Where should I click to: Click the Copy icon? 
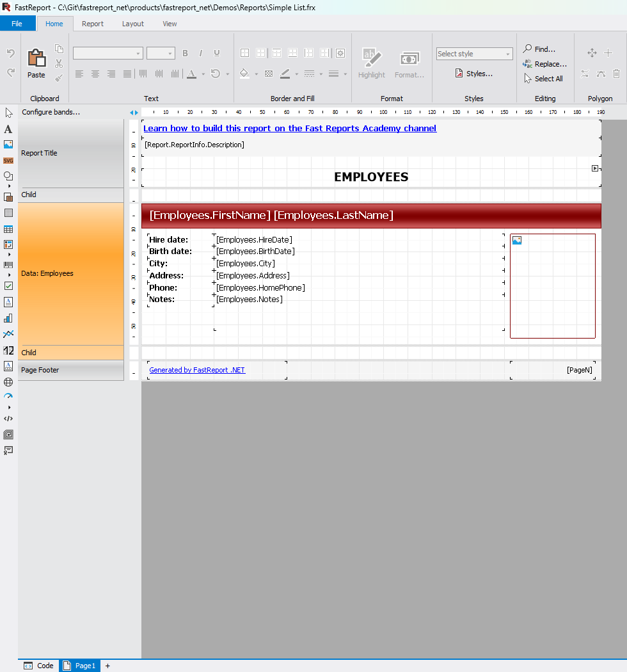(59, 49)
